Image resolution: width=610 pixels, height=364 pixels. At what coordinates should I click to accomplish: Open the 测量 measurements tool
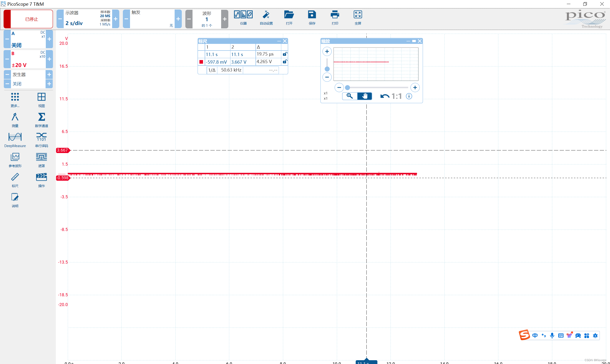(x=15, y=120)
